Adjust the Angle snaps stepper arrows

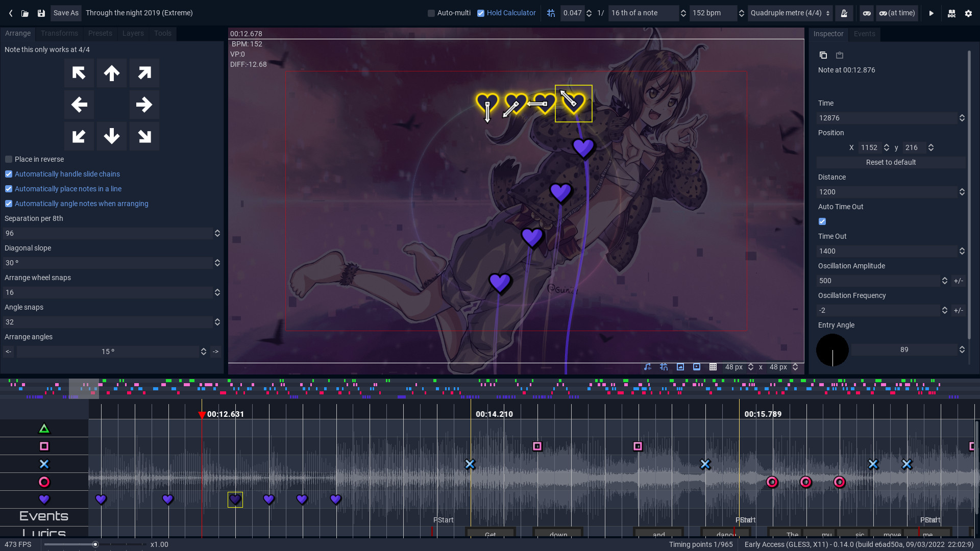click(x=217, y=322)
